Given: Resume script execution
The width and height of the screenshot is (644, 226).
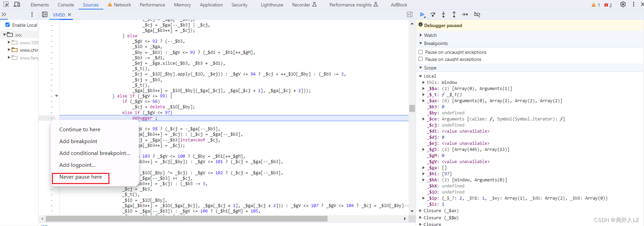Looking at the screenshot, I should 422,15.
